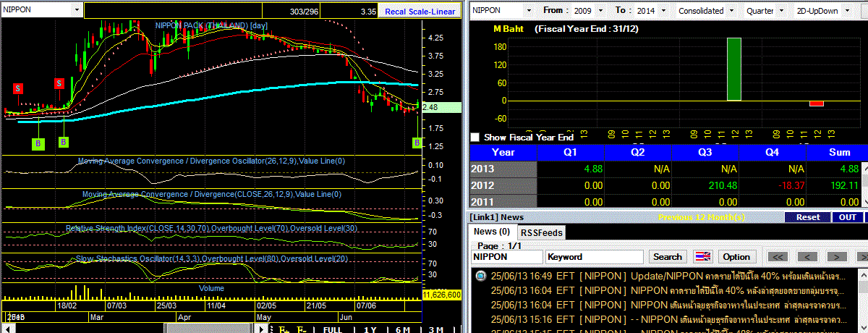Click the first green B buy marker

(x=38, y=143)
